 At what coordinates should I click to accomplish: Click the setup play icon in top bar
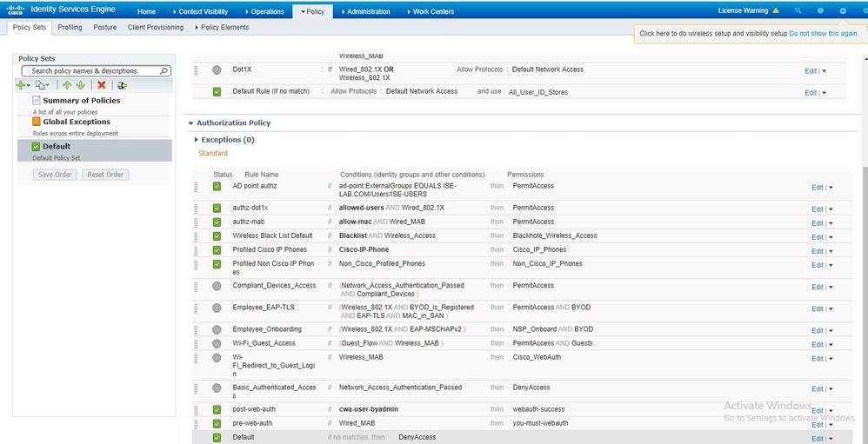coord(843,10)
